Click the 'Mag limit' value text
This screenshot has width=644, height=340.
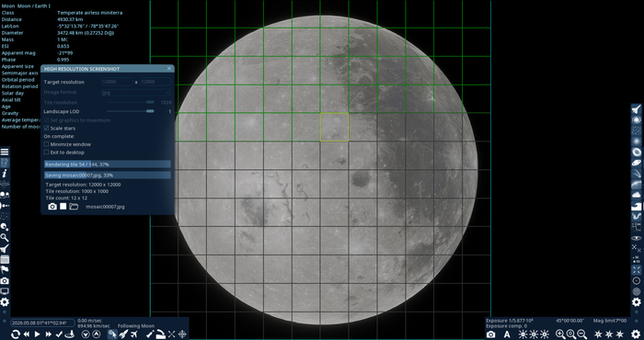click(610, 321)
